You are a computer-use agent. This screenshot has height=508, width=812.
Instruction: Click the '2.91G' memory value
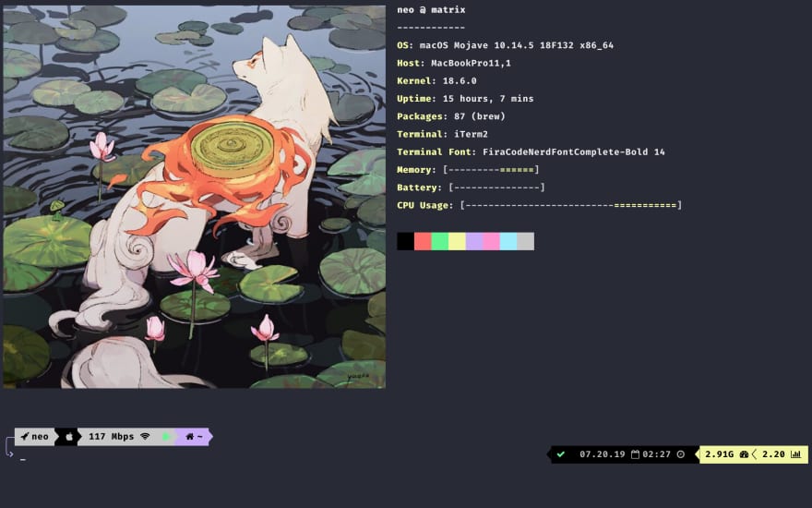click(x=720, y=454)
